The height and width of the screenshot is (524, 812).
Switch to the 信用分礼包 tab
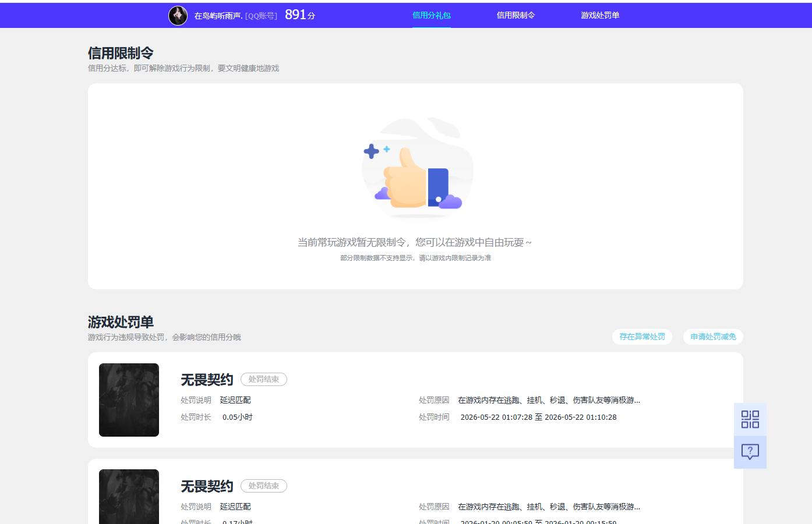tap(432, 15)
